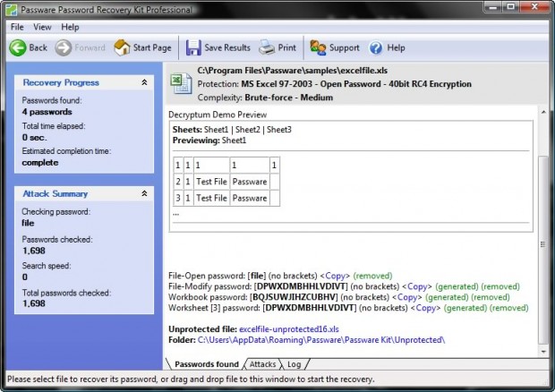
Task: Collapse the Recovery Progress panel
Action: coord(144,82)
